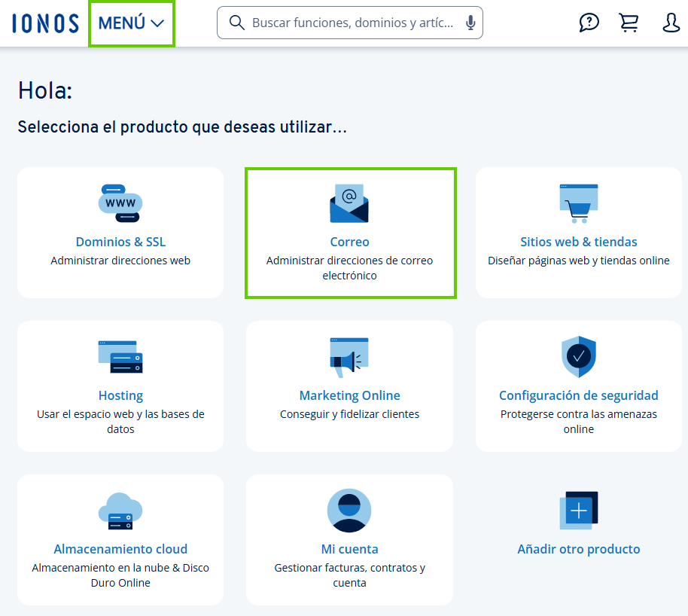Select the Marketing Online text link
688x616 pixels.
coord(349,395)
